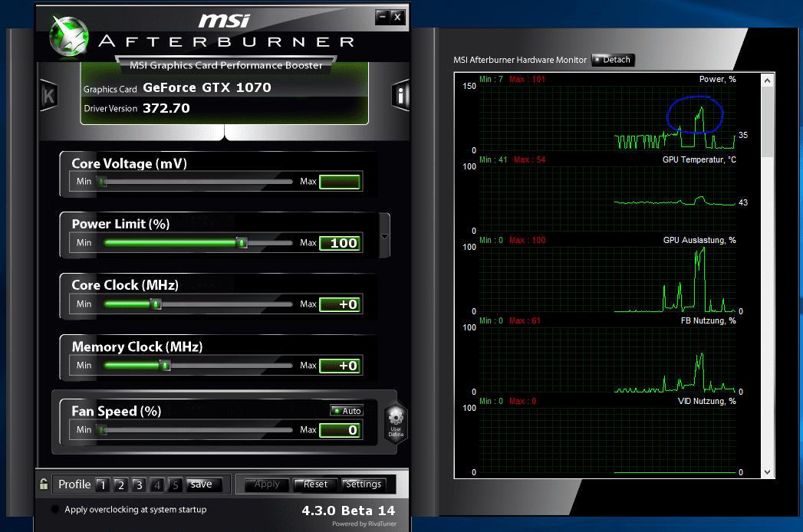Image resolution: width=803 pixels, height=532 pixels.
Task: Select Profile slot 4
Action: 157,485
